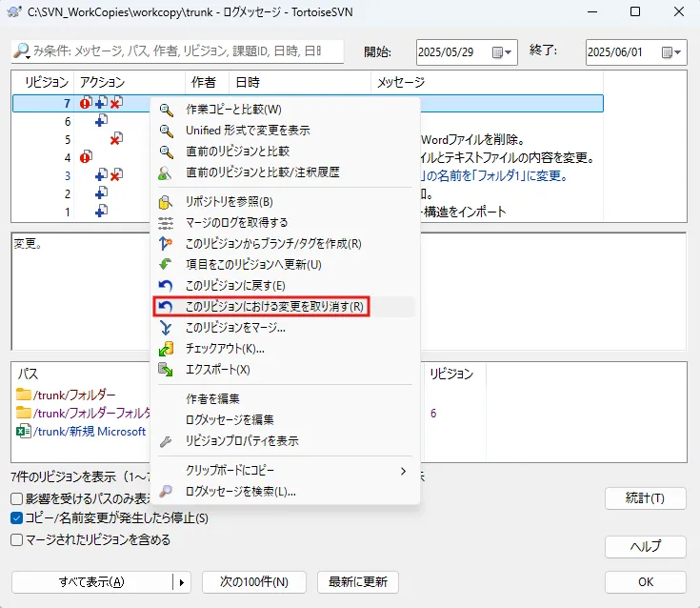Click the メッセージ column header
The image size is (700, 608).
point(487,82)
